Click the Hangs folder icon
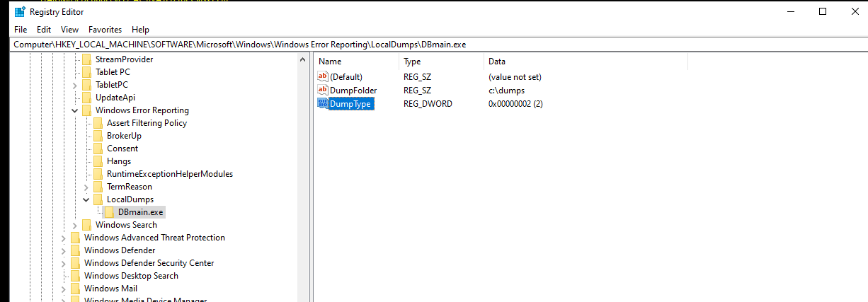Screen dimensions: 868x302 (98, 161)
